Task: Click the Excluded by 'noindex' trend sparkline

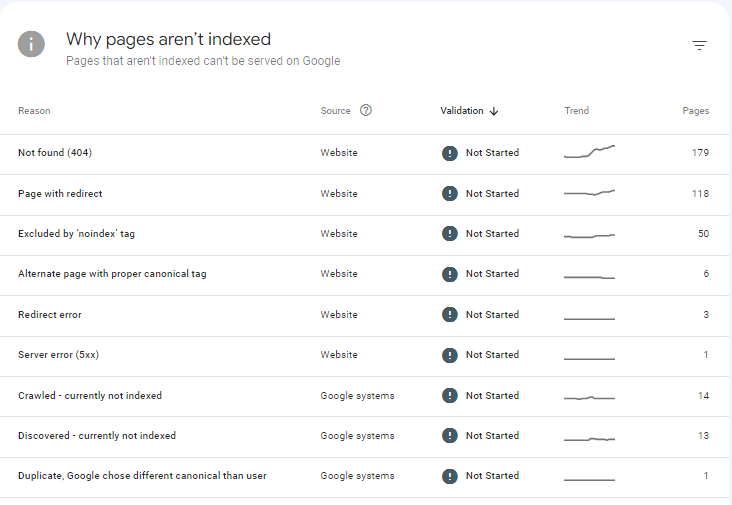Action: tap(589, 236)
